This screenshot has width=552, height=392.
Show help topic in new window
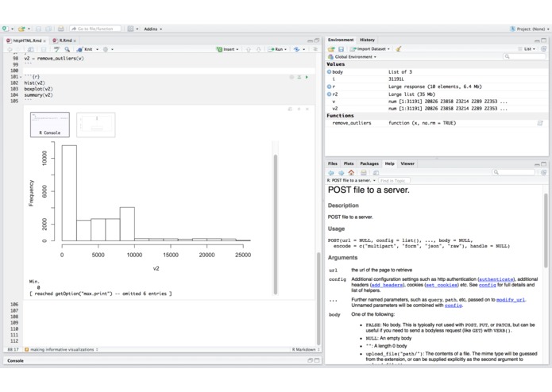coord(376,173)
